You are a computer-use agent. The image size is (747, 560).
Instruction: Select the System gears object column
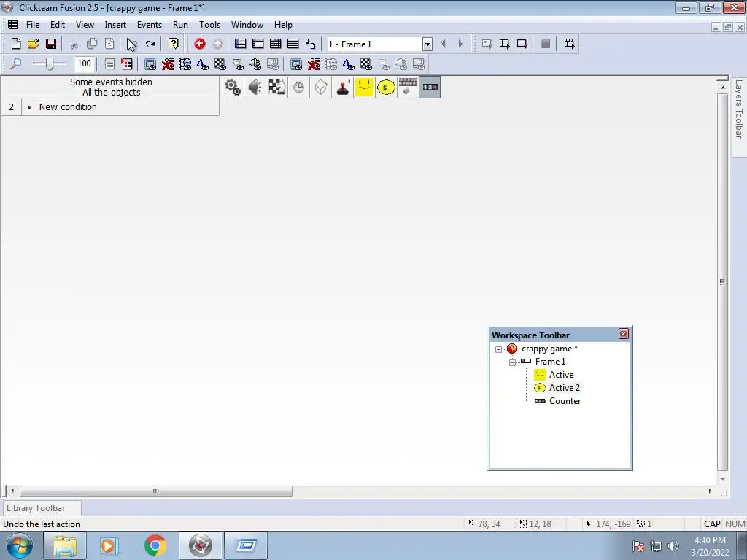233,87
